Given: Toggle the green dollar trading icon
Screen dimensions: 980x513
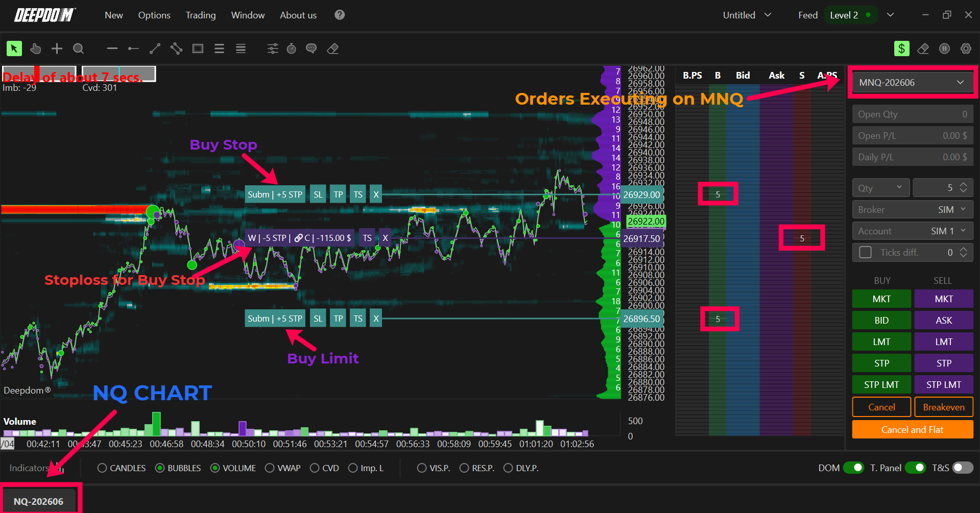Looking at the screenshot, I should point(902,48).
